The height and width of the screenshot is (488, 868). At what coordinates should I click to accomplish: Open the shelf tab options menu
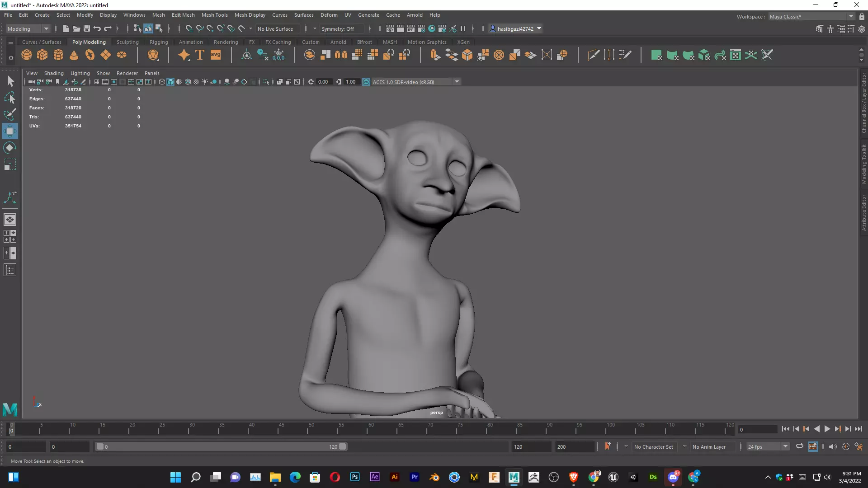10,43
